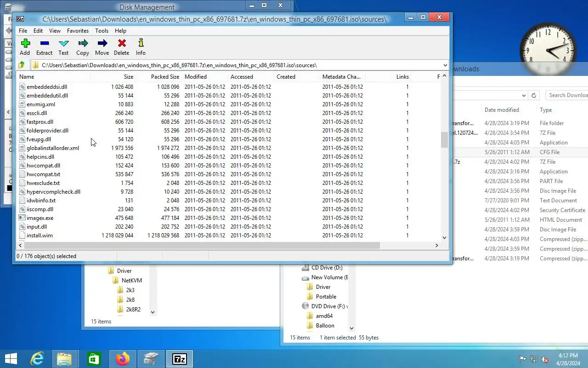Open the Explorer address bar dropdown arrow
This screenshot has width=588, height=368.
[x=524, y=95]
